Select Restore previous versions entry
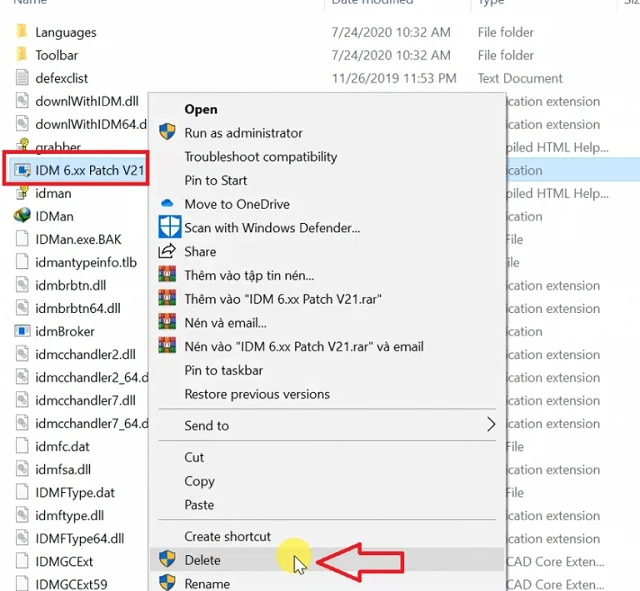Image resolution: width=640 pixels, height=591 pixels. coord(255,394)
